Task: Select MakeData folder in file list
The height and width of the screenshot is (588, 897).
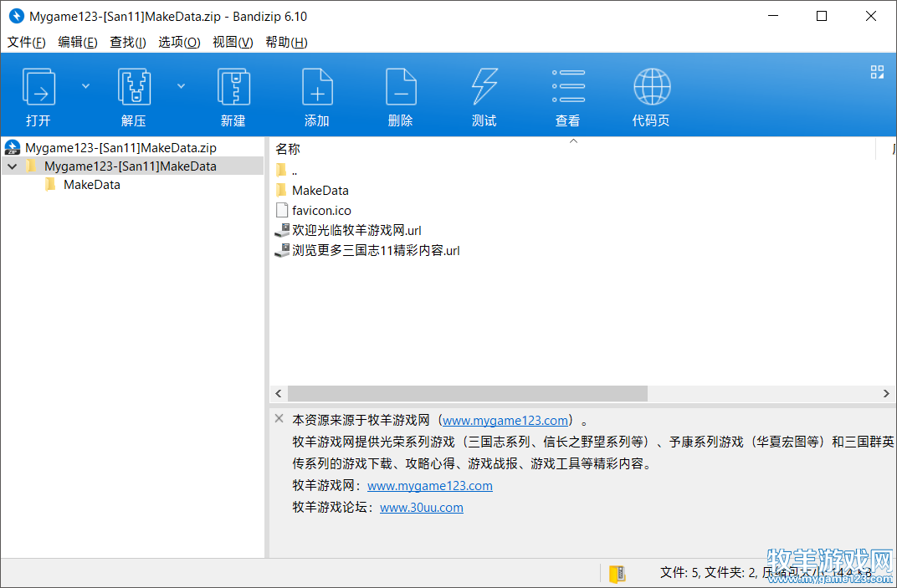Action: click(320, 191)
